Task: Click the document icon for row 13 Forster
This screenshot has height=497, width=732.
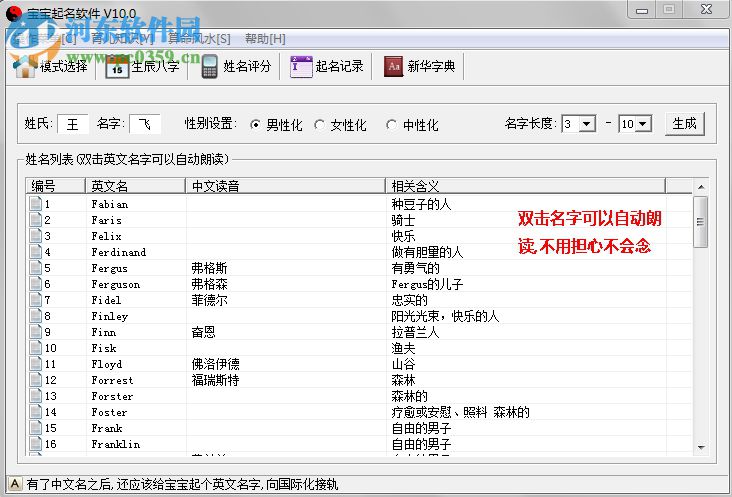Action: click(35, 396)
